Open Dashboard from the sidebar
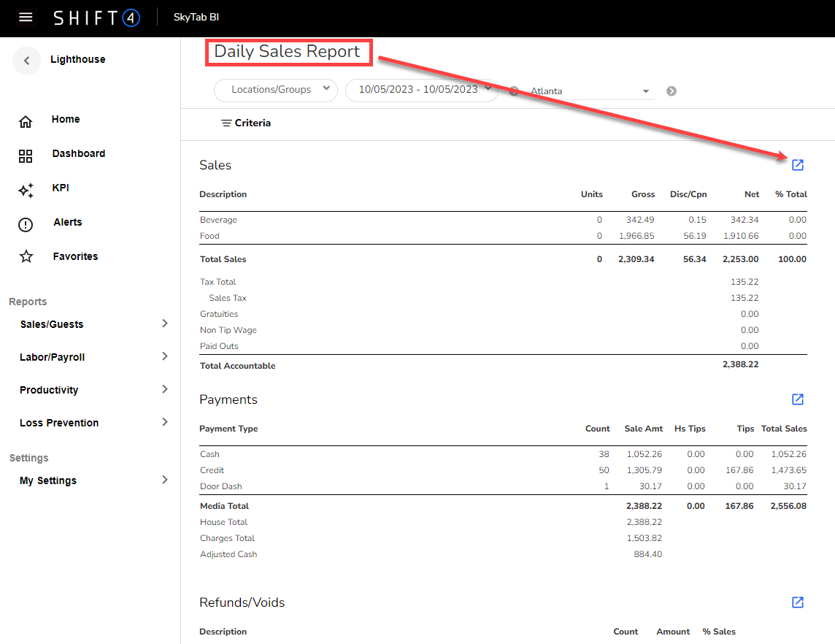This screenshot has width=835, height=644. 78,154
